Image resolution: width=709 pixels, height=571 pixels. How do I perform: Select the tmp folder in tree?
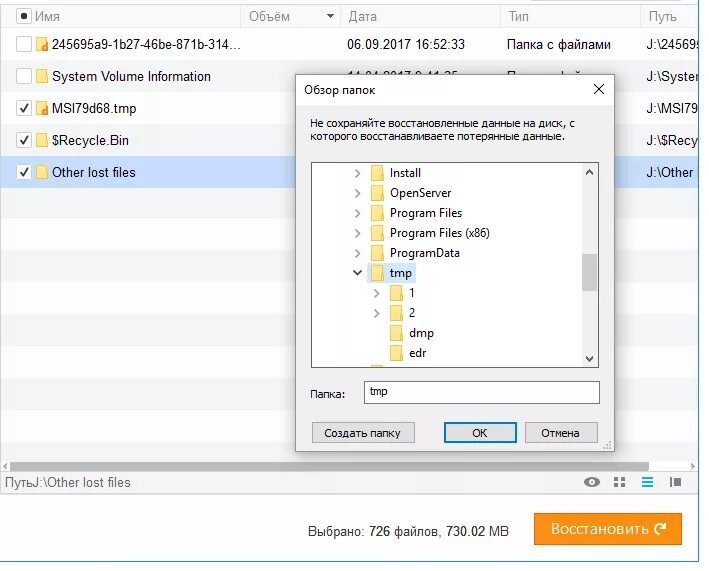(401, 273)
